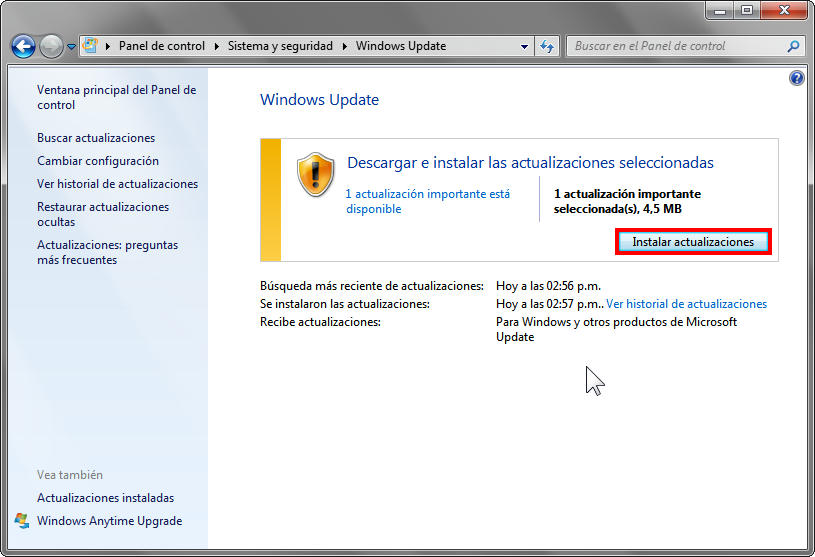Select Panel de control breadcrumb
The height and width of the screenshot is (557, 815).
(x=162, y=46)
